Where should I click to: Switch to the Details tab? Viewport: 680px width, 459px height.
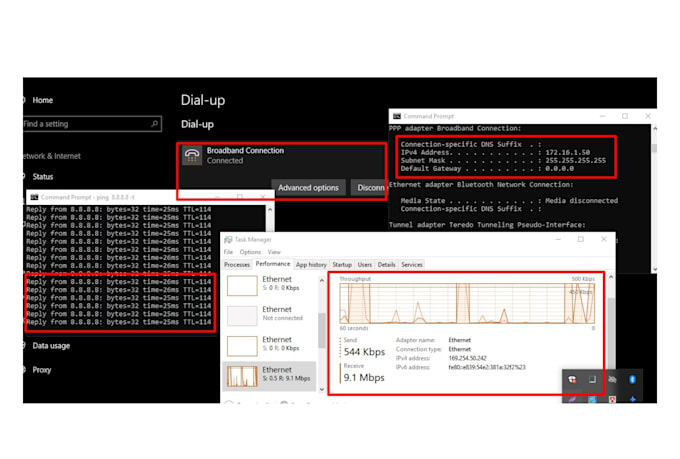click(386, 265)
